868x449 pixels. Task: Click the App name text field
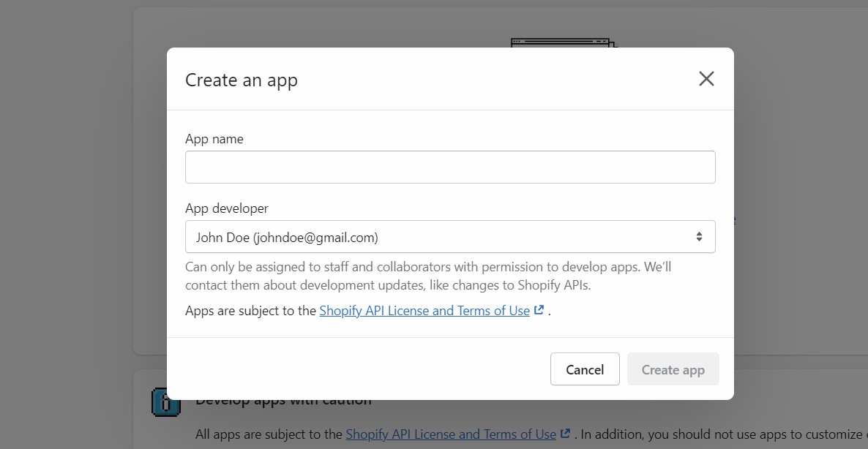point(449,167)
